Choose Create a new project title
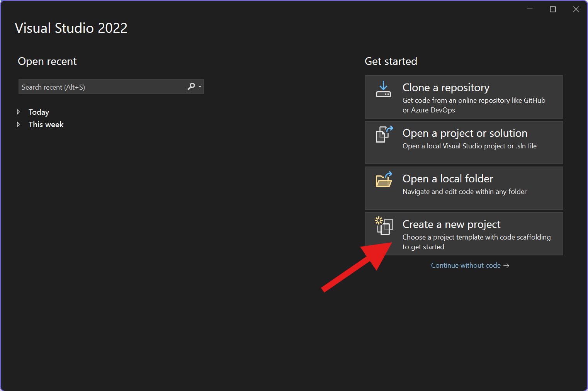Image resolution: width=588 pixels, height=391 pixels. [x=451, y=224]
